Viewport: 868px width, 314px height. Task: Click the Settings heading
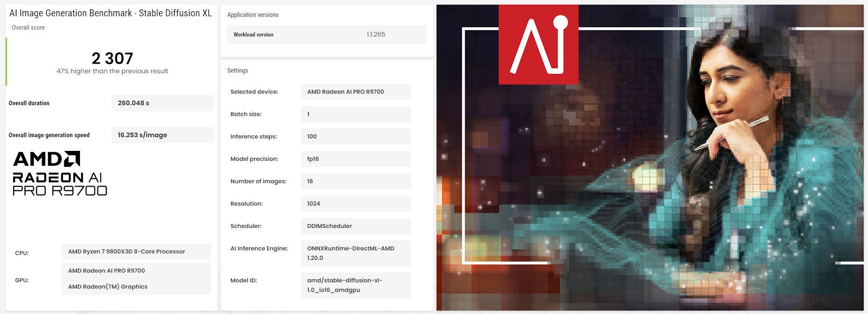237,70
